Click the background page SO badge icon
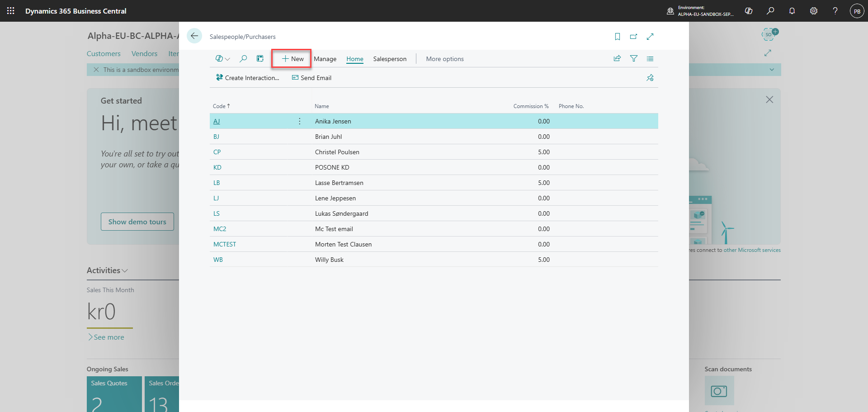 [x=769, y=34]
